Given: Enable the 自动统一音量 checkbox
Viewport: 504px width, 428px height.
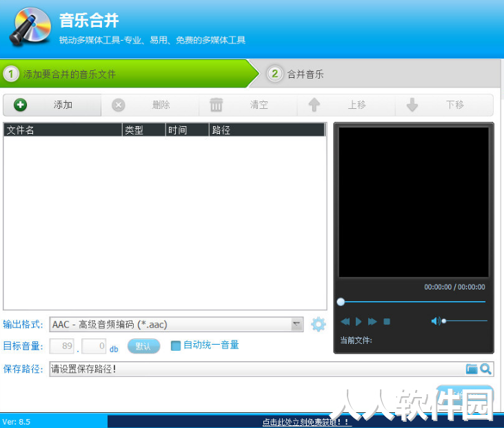Looking at the screenshot, I should (x=176, y=346).
